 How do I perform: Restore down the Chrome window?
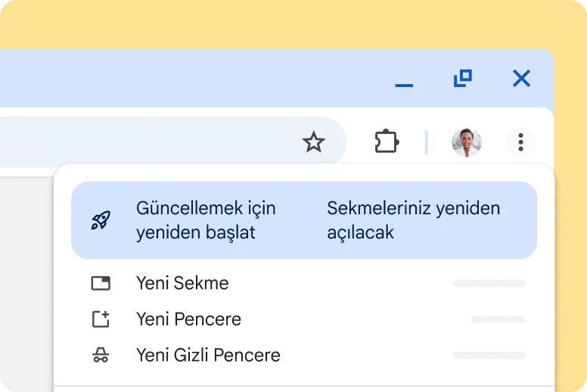click(x=462, y=78)
